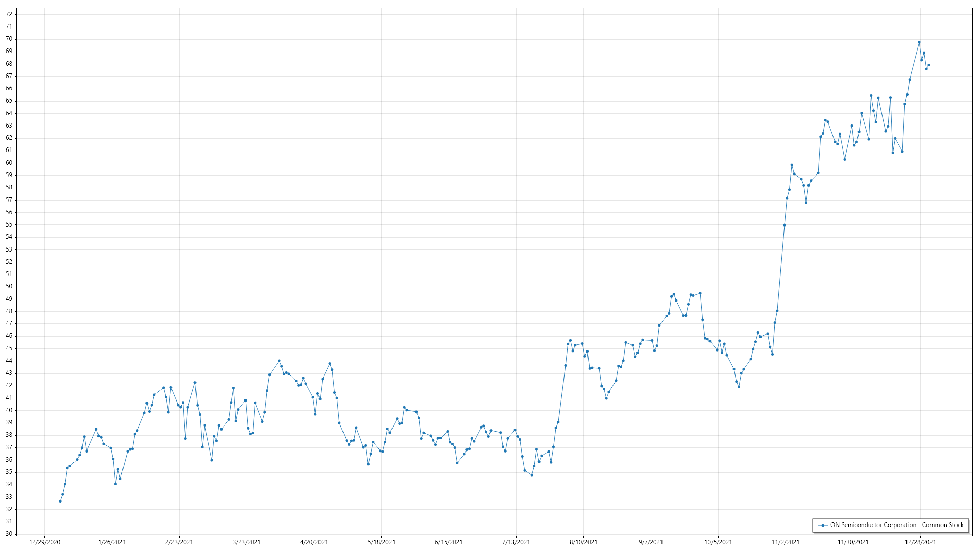Screen dimensions: 980x551
Task: Click the 12/28/2021 date label
Action: pos(920,542)
